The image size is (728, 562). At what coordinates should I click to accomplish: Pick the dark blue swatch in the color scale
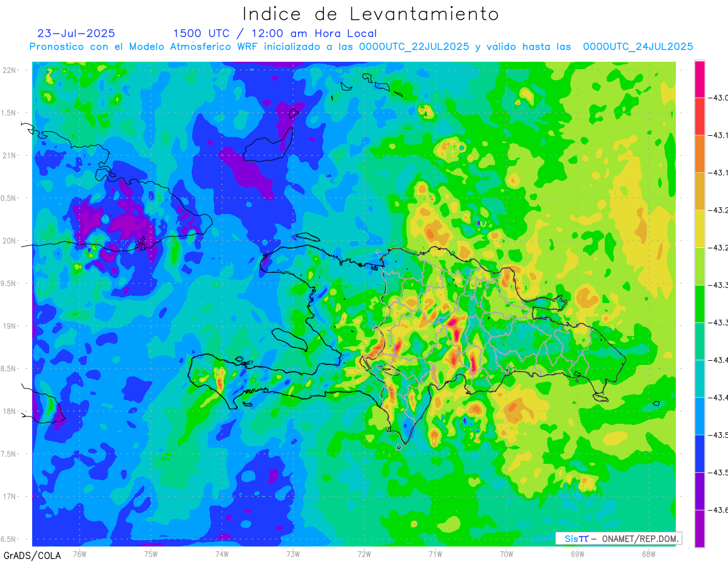pos(699,453)
